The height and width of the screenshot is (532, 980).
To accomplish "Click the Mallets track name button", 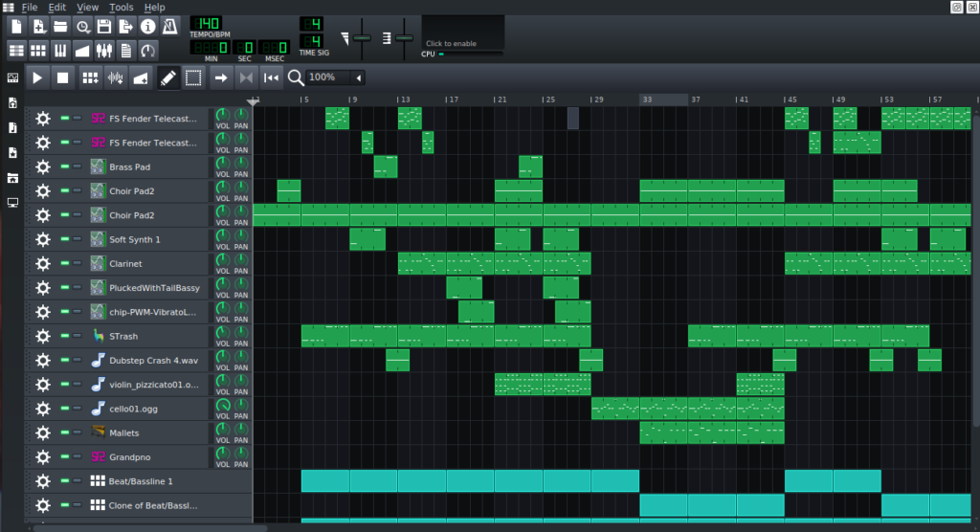I will (x=147, y=433).
